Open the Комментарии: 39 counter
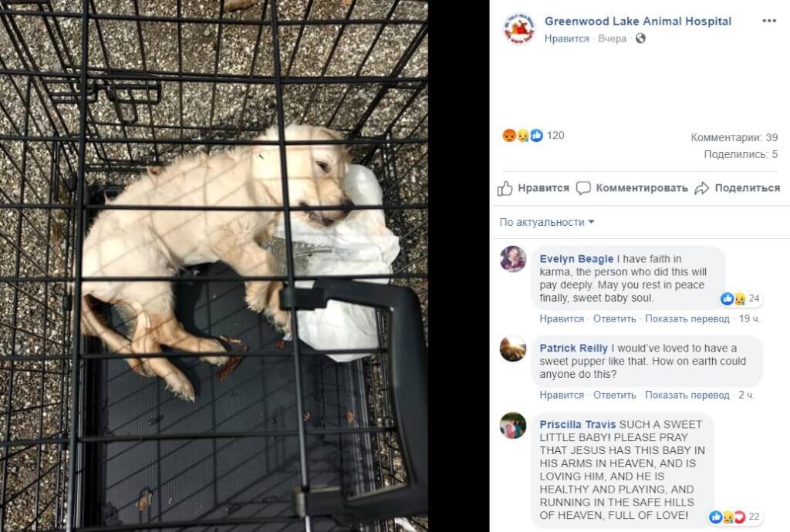Screen dimensions: 790x532 click(734, 137)
